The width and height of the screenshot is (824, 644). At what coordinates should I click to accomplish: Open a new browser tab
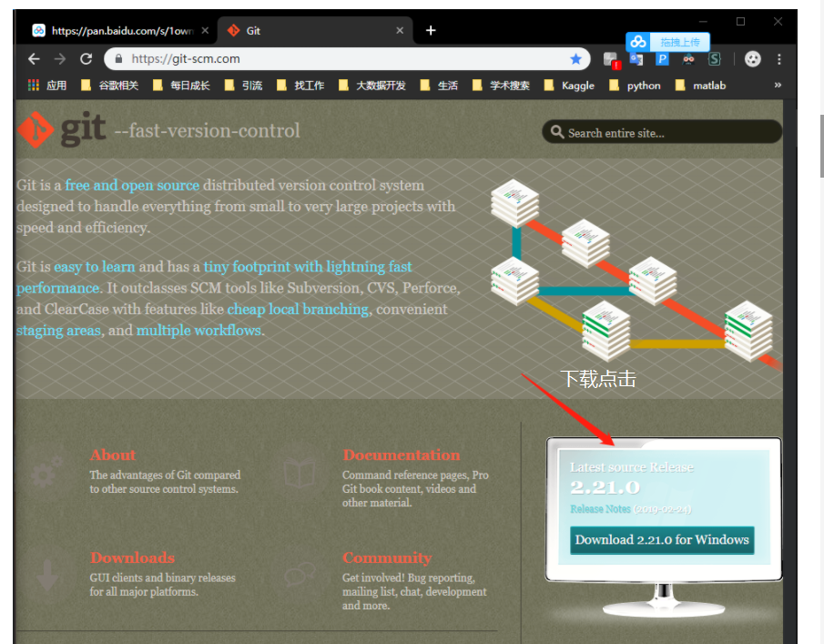(x=431, y=30)
